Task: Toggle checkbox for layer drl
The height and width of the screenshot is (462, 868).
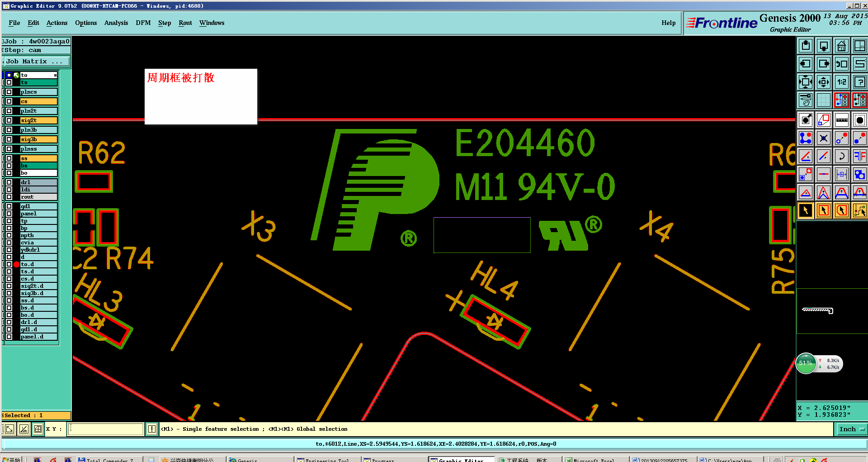Action: point(9,182)
